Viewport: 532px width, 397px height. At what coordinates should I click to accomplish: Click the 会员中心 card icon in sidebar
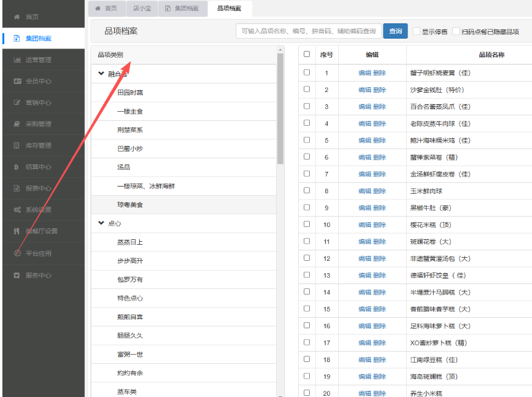click(x=17, y=82)
